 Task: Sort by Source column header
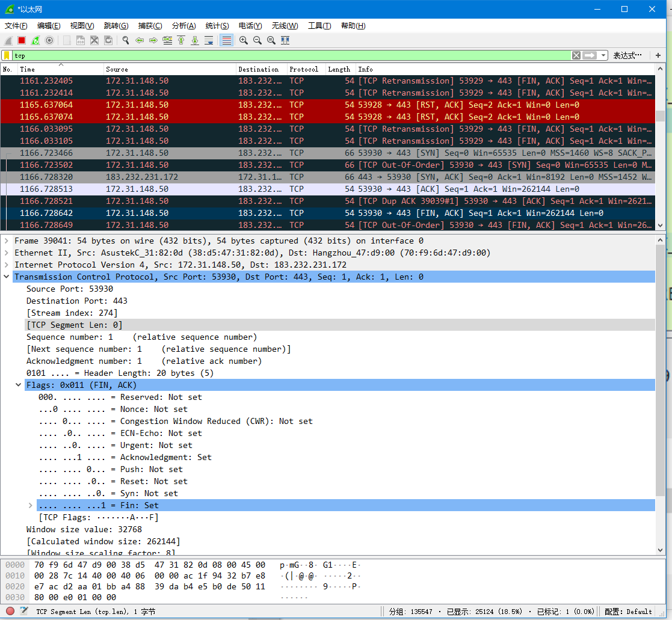[x=170, y=69]
